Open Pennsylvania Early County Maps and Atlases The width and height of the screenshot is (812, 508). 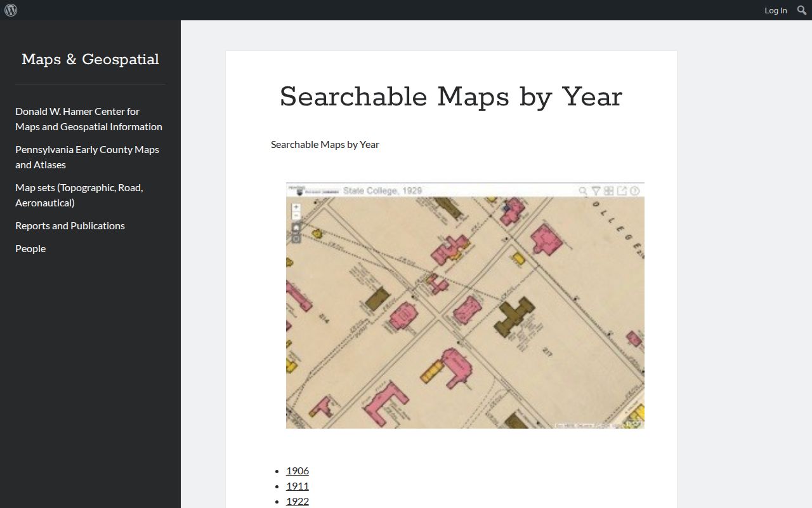(87, 157)
